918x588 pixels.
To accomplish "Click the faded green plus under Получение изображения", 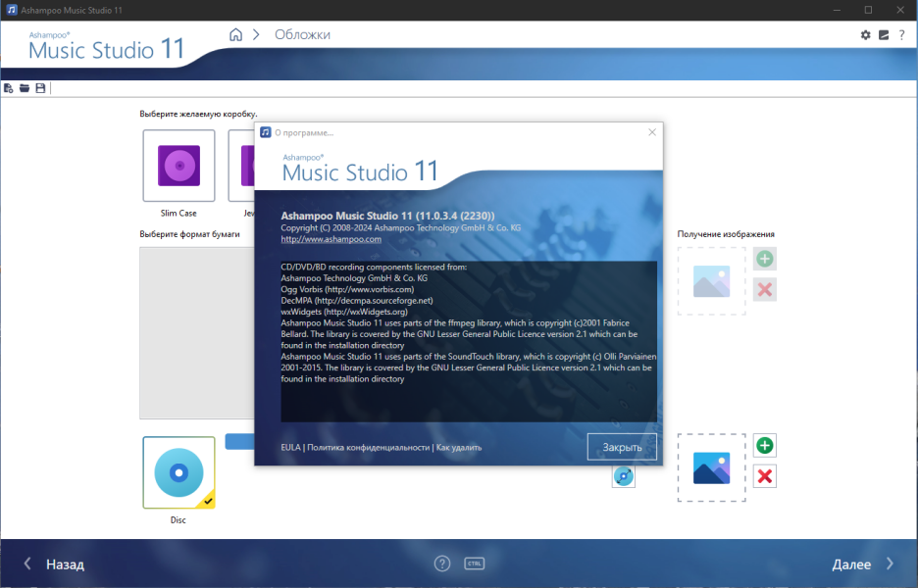I will click(x=765, y=259).
